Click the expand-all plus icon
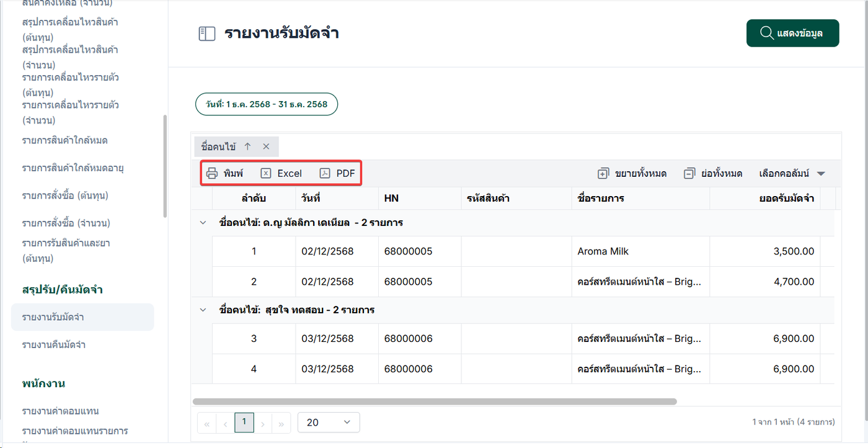 click(603, 174)
